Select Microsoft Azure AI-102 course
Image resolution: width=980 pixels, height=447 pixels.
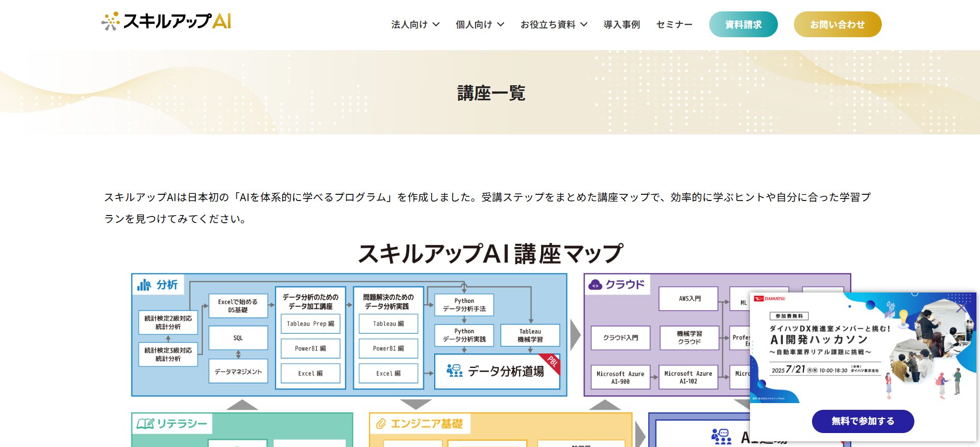click(688, 377)
